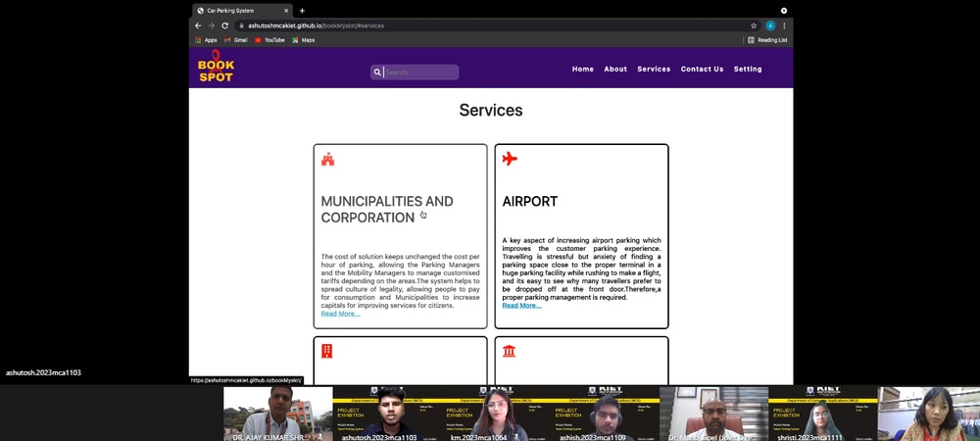Open the Reading List panel
This screenshot has width=980, height=441.
tap(767, 40)
